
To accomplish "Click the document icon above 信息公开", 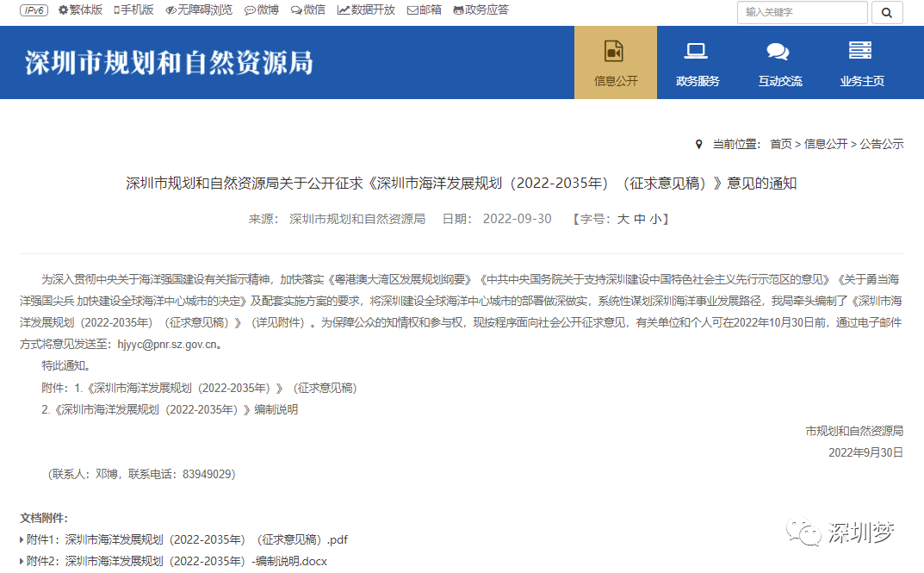I will [614, 52].
